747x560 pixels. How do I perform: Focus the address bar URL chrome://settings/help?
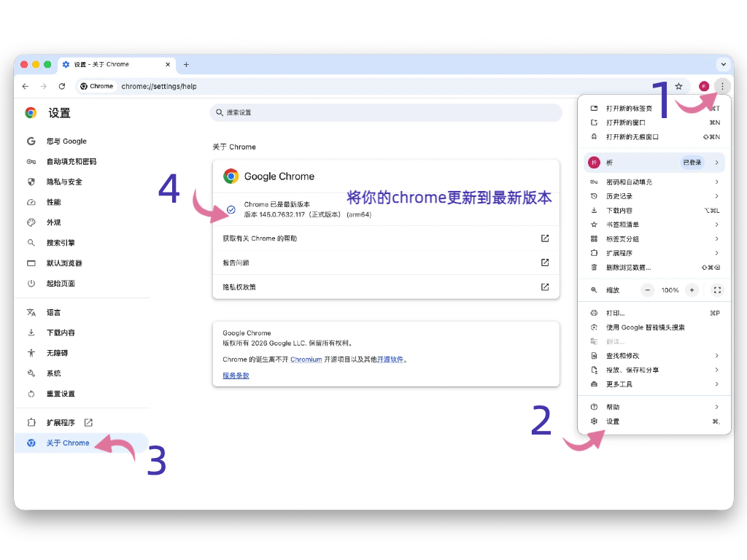coord(158,86)
